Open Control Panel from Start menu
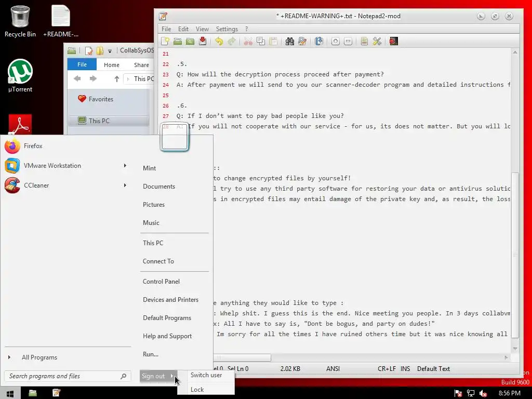This screenshot has width=532, height=399. 161,282
